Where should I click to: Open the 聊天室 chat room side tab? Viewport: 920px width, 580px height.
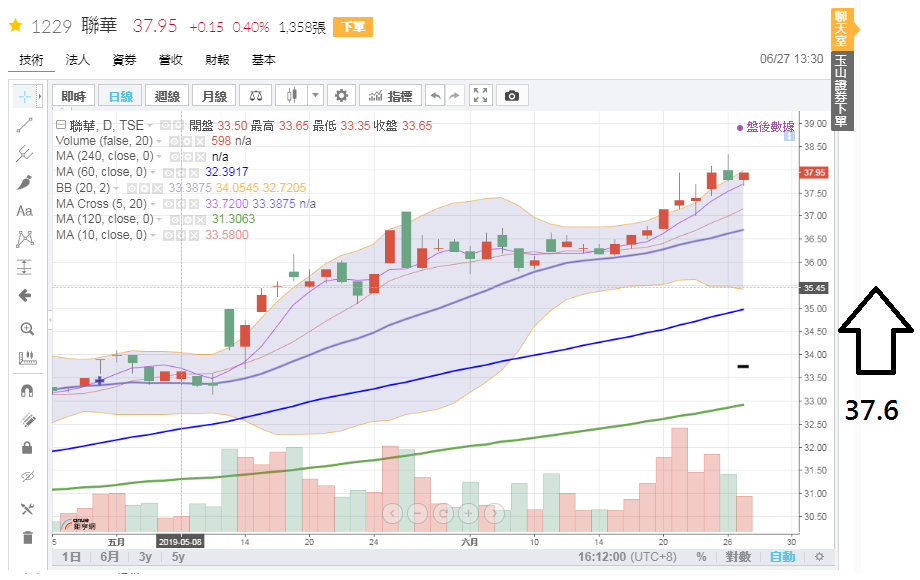(841, 29)
